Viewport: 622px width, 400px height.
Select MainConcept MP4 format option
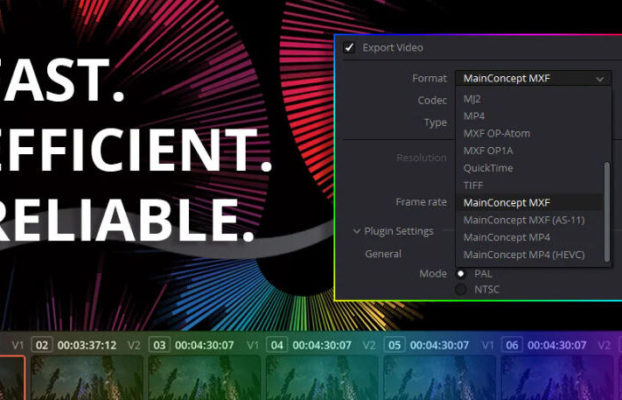(507, 237)
